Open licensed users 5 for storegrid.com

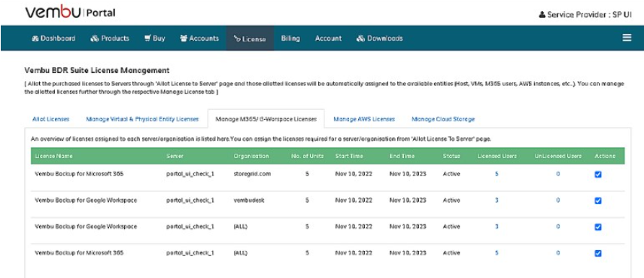(497, 174)
